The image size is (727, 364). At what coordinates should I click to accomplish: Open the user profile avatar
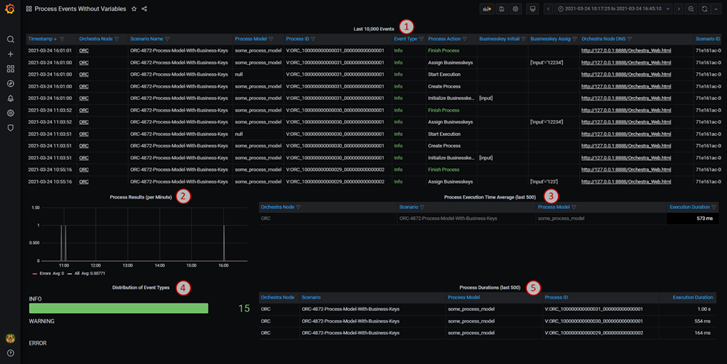click(x=10, y=338)
